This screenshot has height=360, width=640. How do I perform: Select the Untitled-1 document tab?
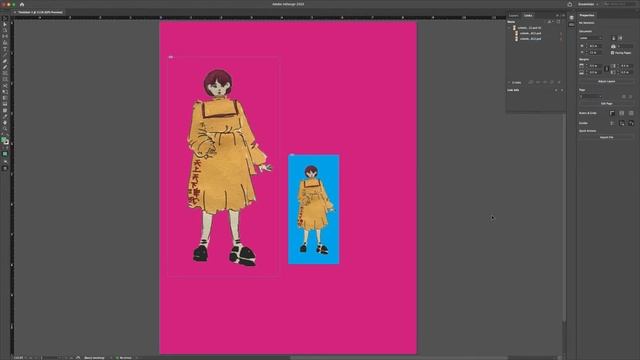[40, 12]
